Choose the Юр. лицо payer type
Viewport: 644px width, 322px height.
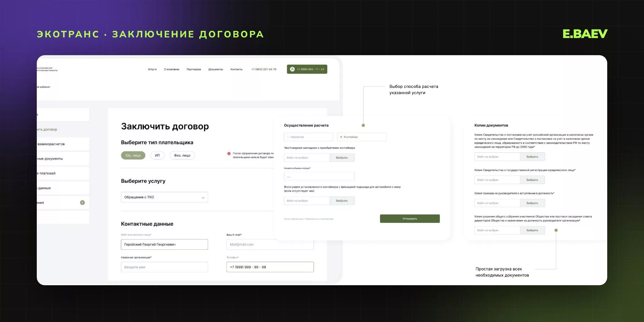point(133,155)
